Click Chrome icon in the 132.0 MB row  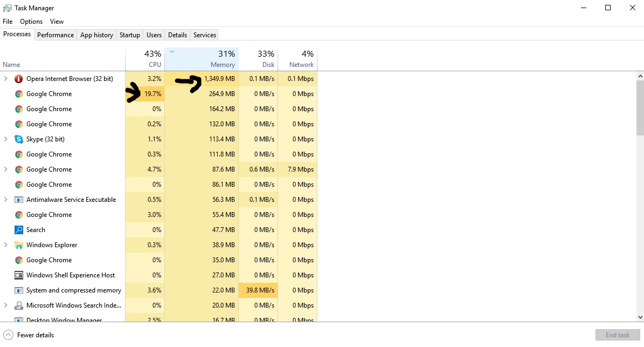[x=18, y=124]
